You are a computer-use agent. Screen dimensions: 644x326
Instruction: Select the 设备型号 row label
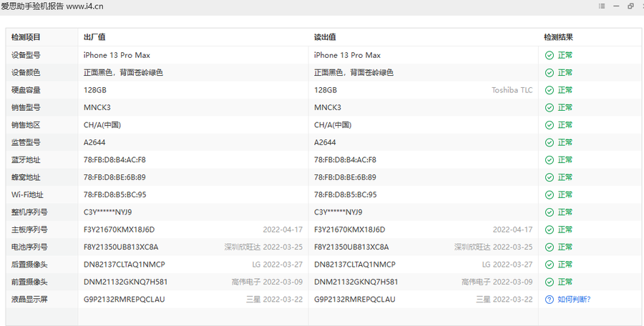point(26,56)
